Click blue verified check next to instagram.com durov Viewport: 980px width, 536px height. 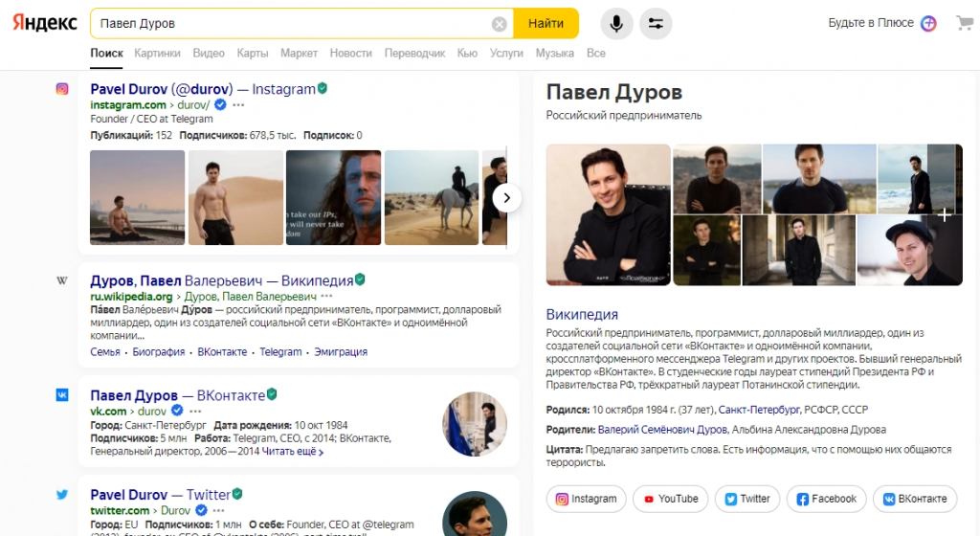click(x=220, y=104)
